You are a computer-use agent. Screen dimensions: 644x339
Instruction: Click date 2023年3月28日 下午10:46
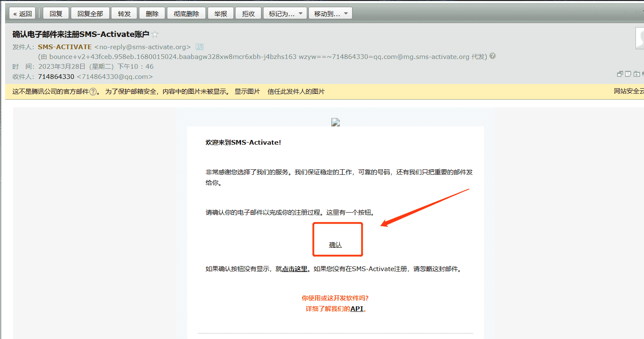pos(96,67)
